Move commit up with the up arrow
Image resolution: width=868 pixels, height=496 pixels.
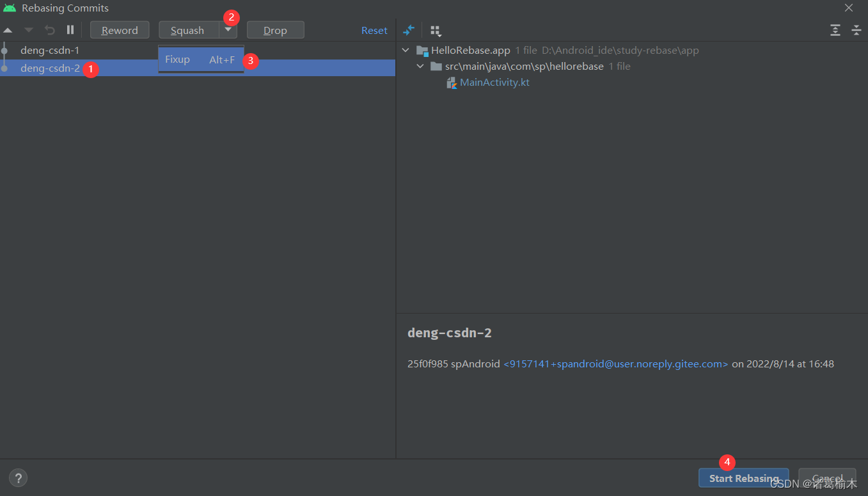[8, 30]
